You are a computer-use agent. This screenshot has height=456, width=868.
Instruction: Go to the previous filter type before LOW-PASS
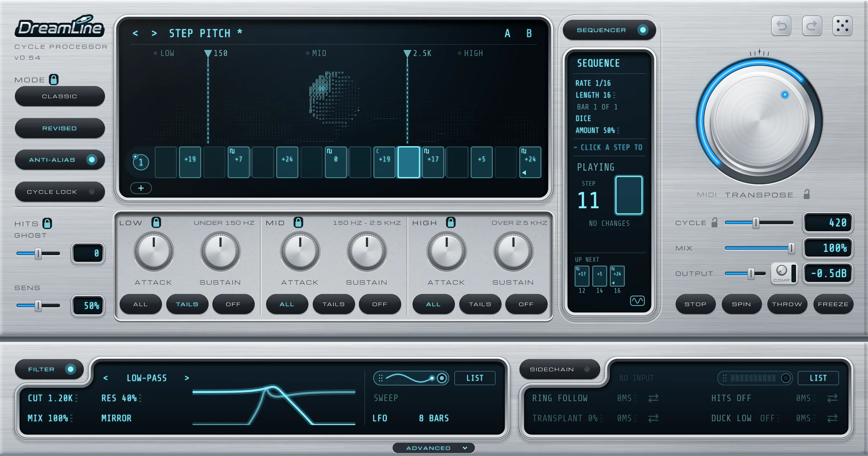pyautogui.click(x=106, y=378)
